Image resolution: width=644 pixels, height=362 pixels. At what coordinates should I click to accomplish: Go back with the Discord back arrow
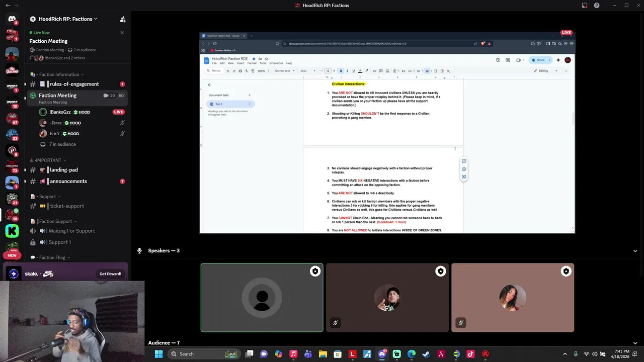[x=8, y=6]
